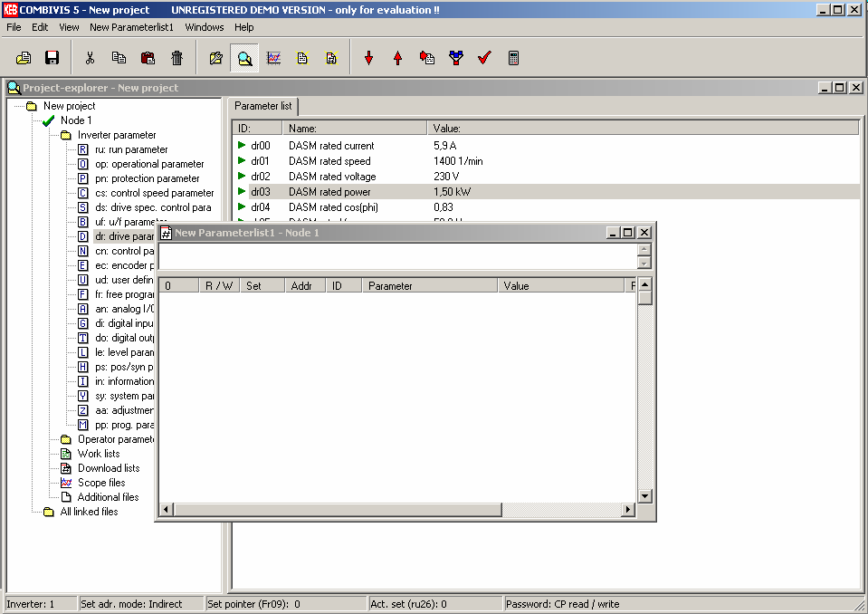Image resolution: width=868 pixels, height=614 pixels.
Task: Select the Operator parameter folder
Action: click(x=115, y=439)
